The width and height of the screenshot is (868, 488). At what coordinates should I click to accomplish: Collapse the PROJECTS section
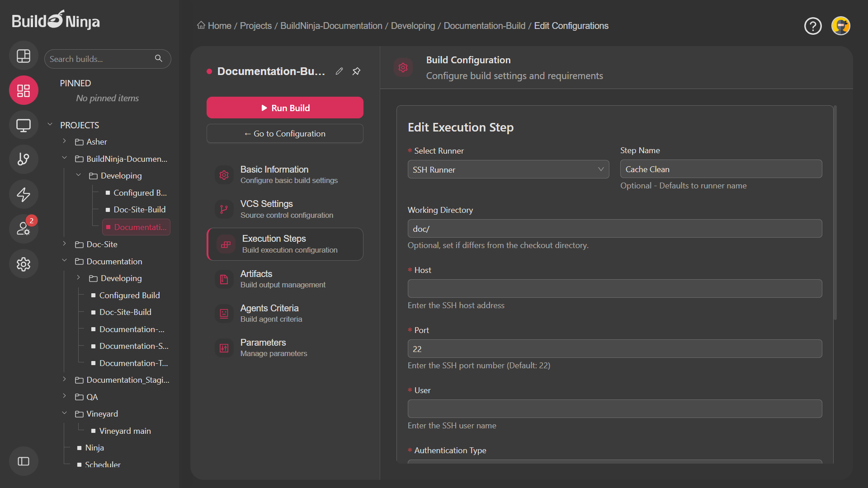50,125
